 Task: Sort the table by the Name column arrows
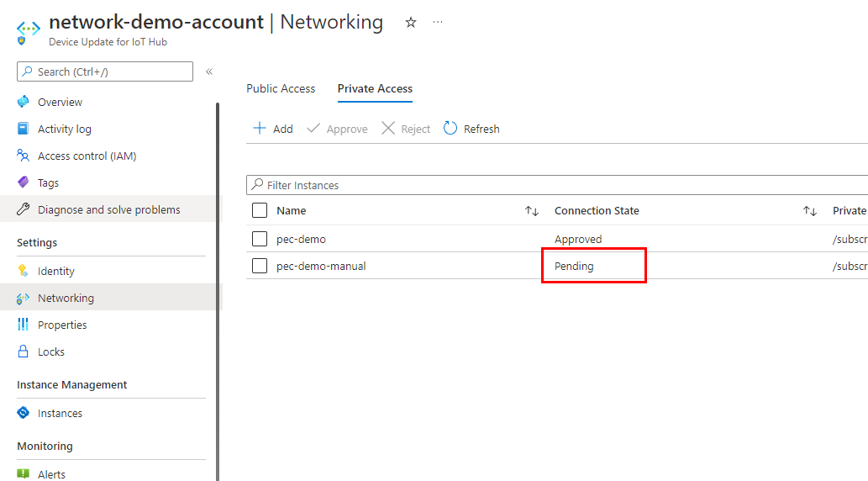pos(532,211)
